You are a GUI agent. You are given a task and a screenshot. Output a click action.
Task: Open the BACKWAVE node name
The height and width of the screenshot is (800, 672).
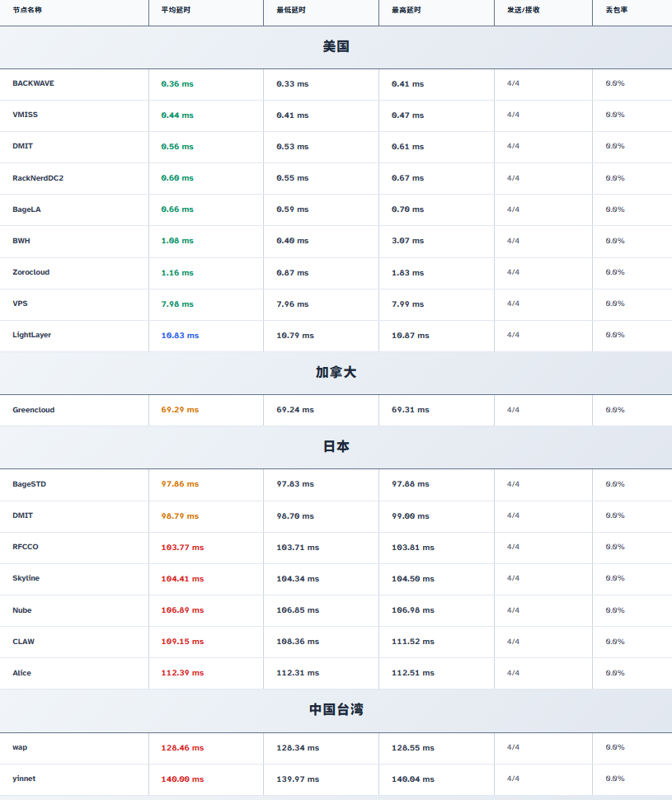(x=34, y=83)
